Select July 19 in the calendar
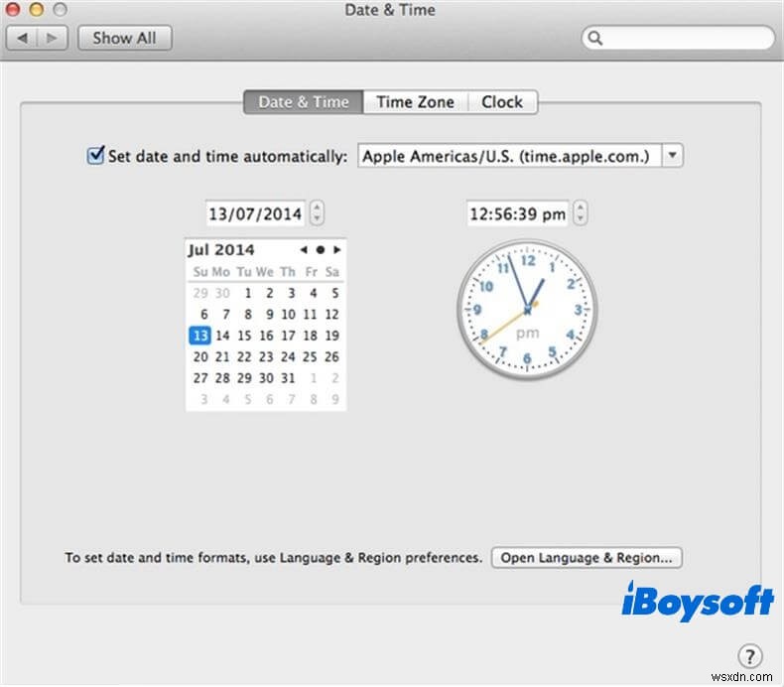Image resolution: width=784 pixels, height=687 pixels. (x=332, y=336)
